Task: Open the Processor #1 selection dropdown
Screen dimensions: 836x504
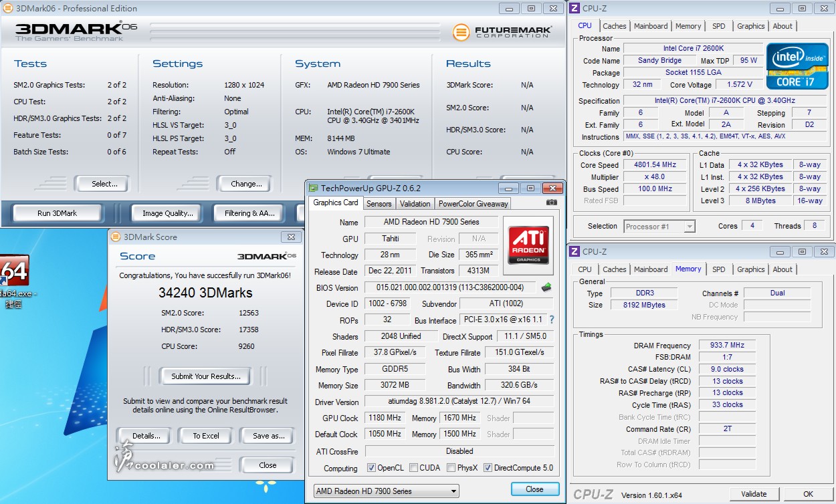Action: (x=659, y=227)
